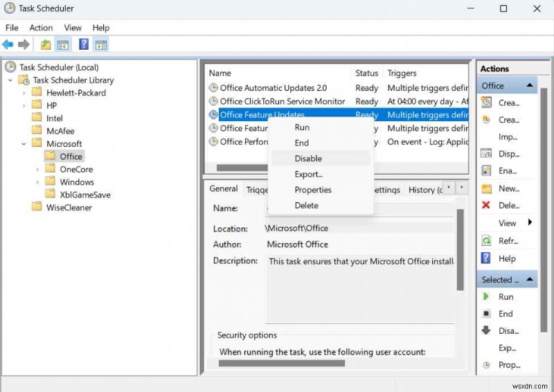The image size is (554, 392).
Task: Click the McAfee folder icon
Action: (x=37, y=131)
